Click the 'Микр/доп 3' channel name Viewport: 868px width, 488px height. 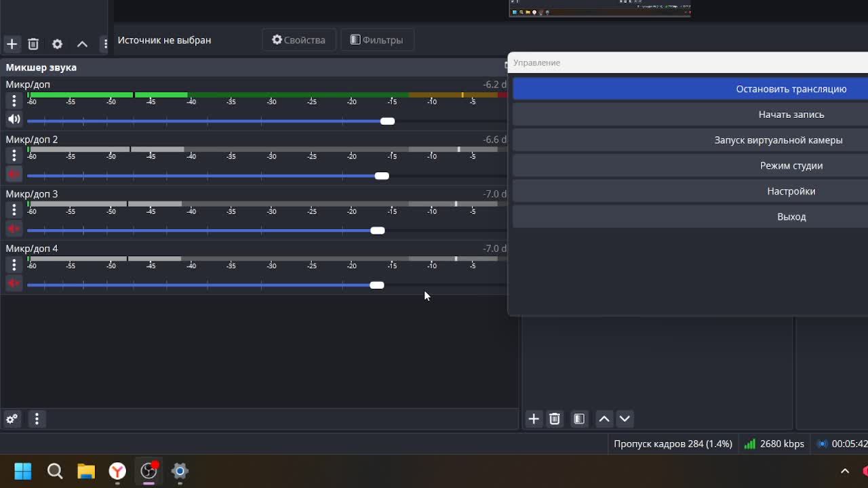pos(32,194)
